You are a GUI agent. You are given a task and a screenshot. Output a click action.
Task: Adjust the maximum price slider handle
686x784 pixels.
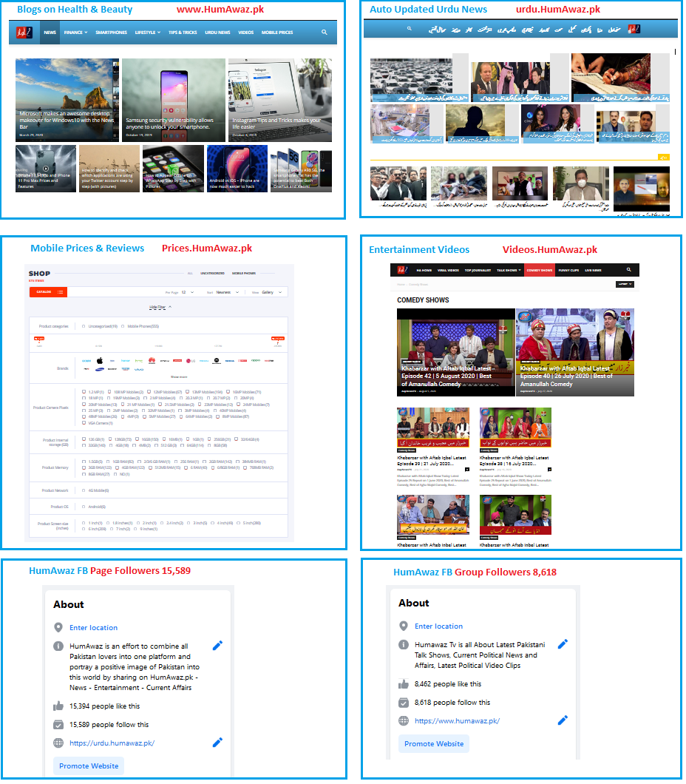(x=278, y=339)
